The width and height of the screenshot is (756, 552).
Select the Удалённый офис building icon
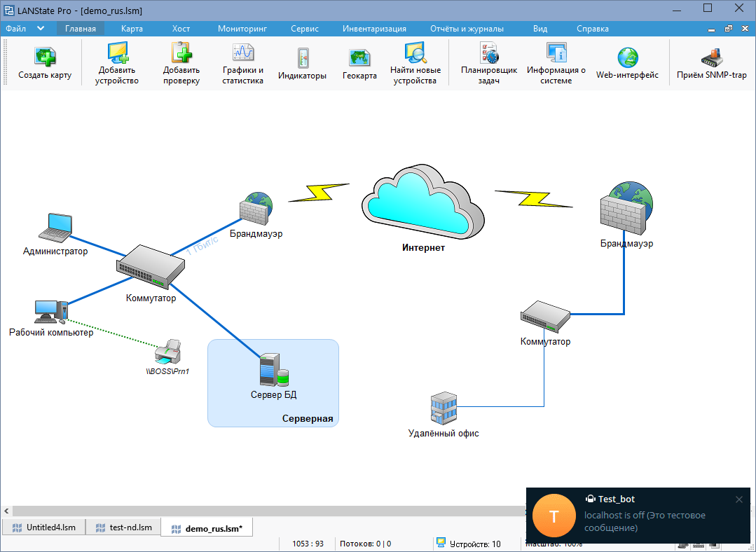[x=444, y=408]
